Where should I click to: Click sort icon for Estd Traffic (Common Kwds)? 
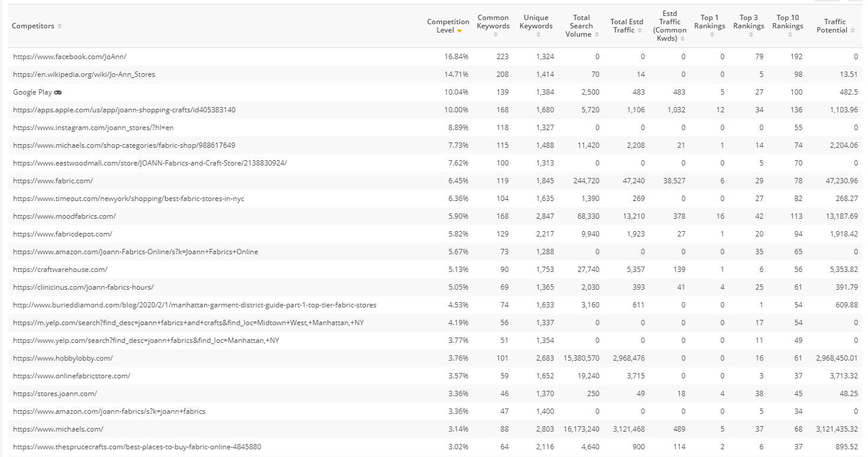tap(682, 39)
